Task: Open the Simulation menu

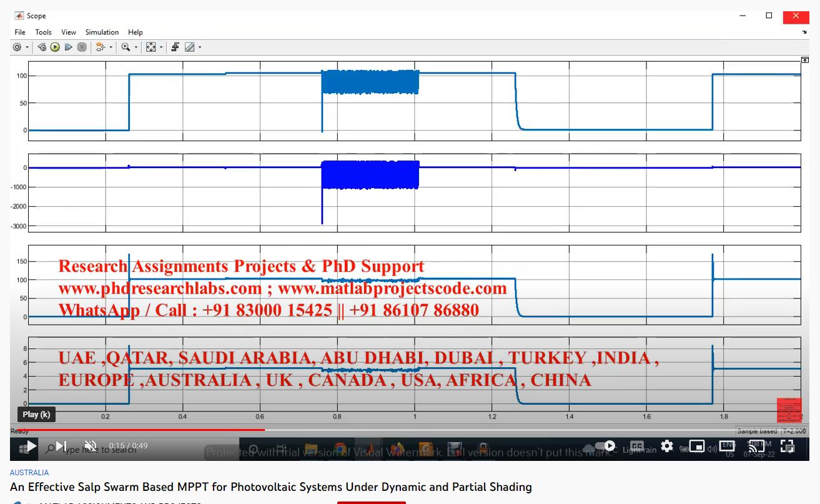Action: (102, 32)
